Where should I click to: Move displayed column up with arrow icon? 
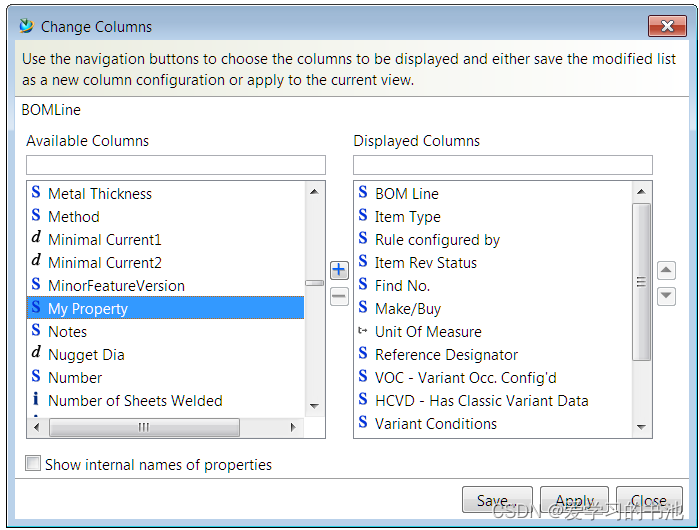(666, 270)
